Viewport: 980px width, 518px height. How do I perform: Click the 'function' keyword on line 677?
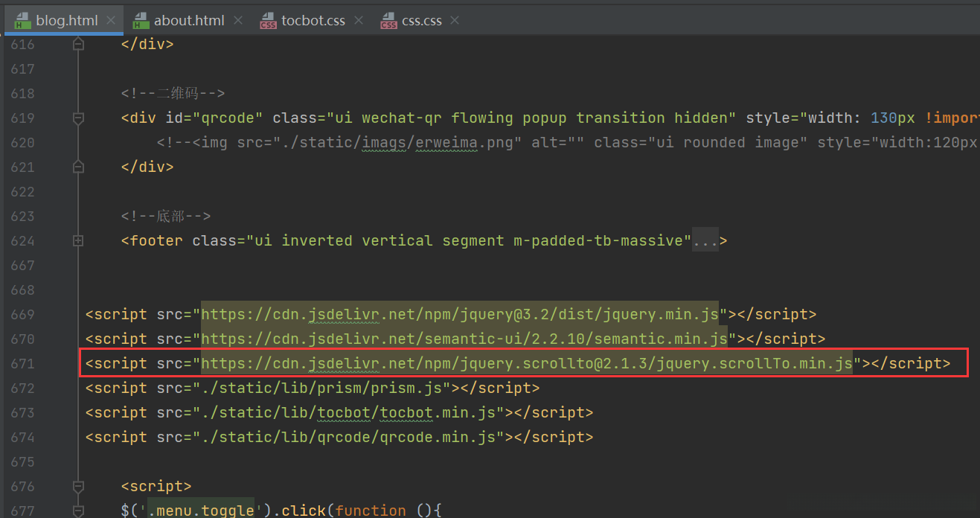[371, 511]
